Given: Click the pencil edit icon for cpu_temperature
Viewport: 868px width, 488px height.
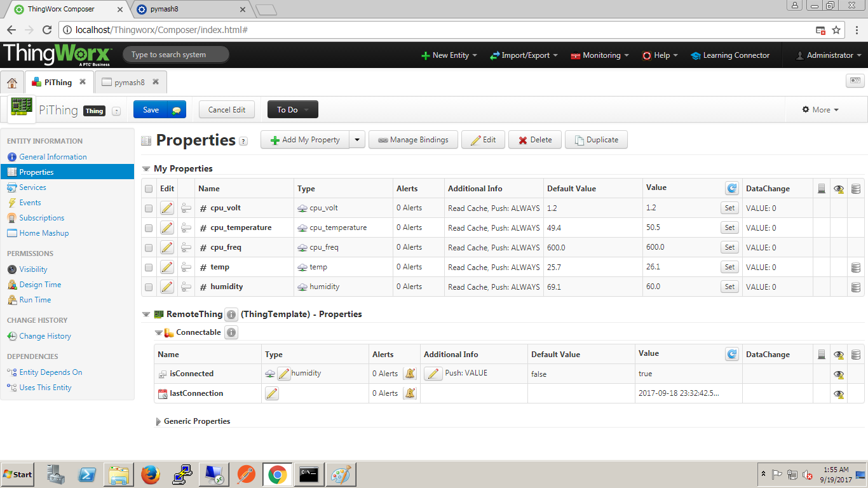Looking at the screenshot, I should tap(166, 227).
